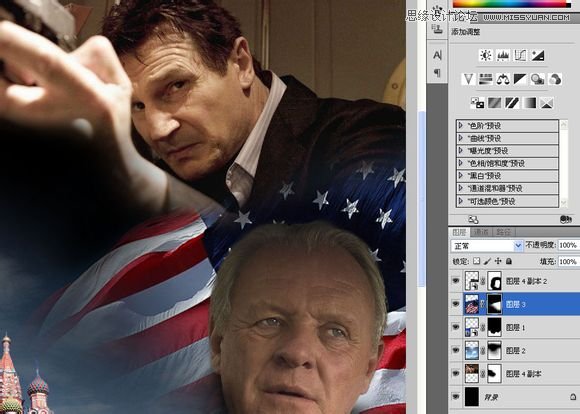Open the Clone Source panel icon
580x414 pixels.
[x=438, y=29]
